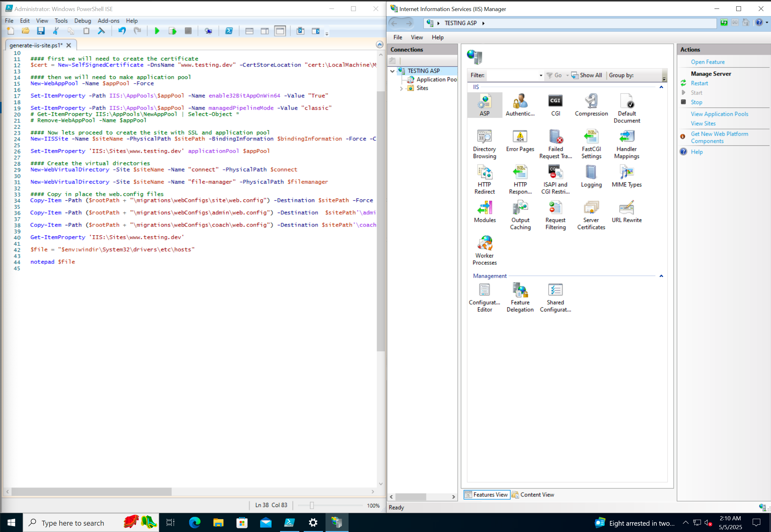Open the CGI feature

[556, 105]
